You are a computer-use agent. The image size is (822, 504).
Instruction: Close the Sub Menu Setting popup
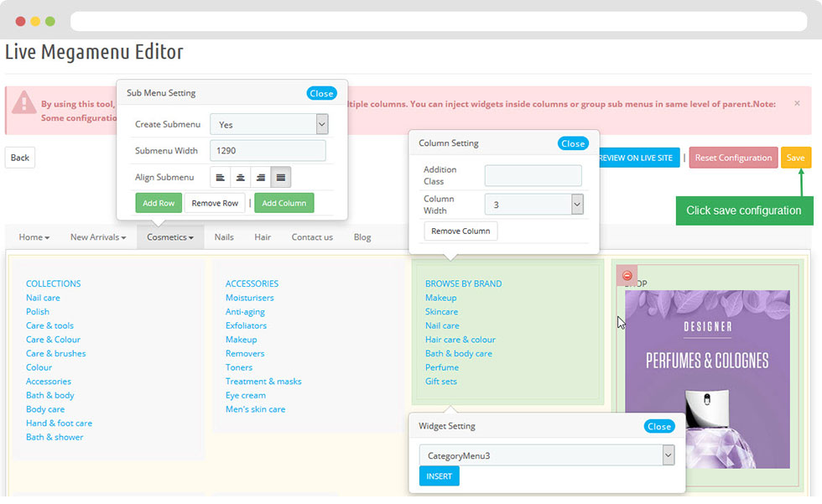[x=321, y=93]
